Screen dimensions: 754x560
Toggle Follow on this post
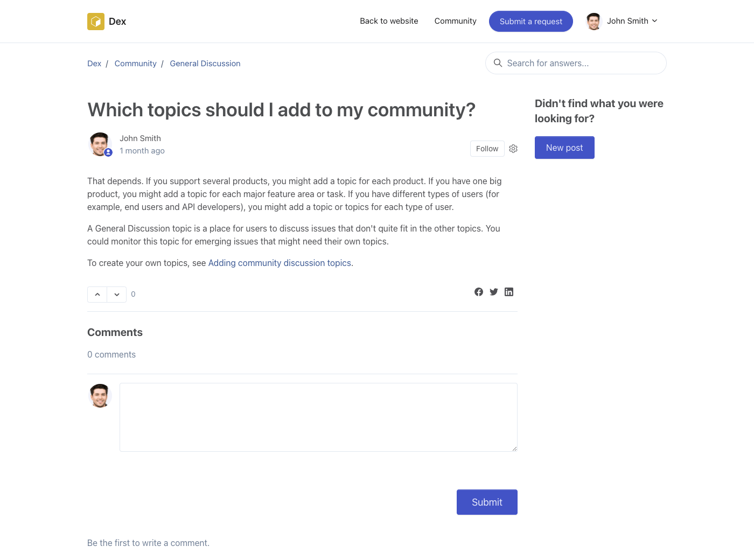point(487,149)
